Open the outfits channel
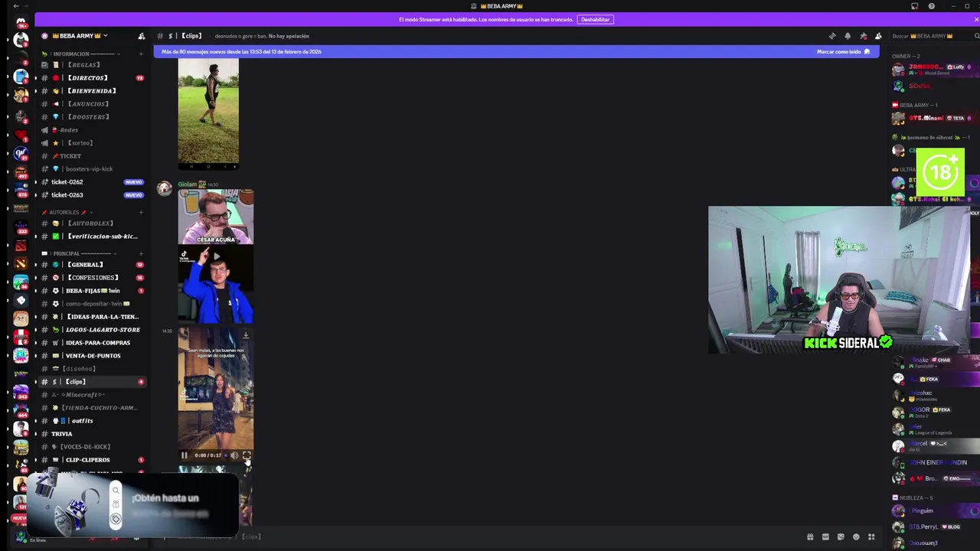The height and width of the screenshot is (551, 980). 92,421
